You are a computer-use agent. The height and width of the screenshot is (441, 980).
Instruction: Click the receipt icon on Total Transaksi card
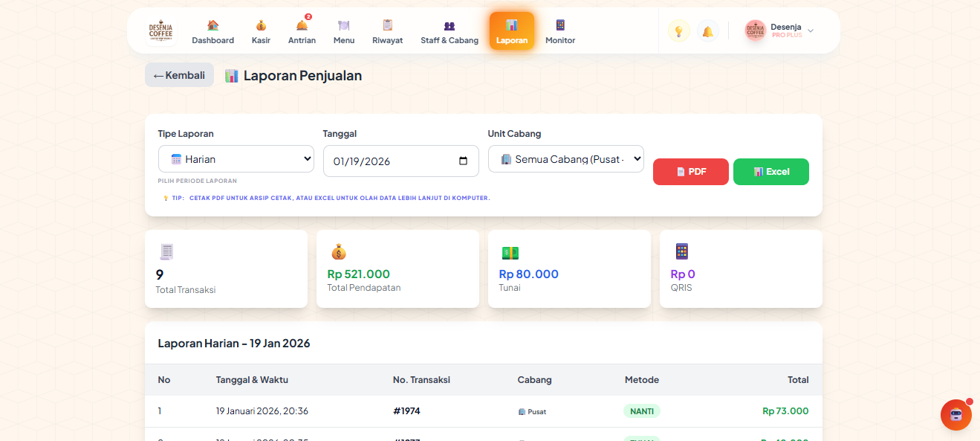tap(166, 252)
